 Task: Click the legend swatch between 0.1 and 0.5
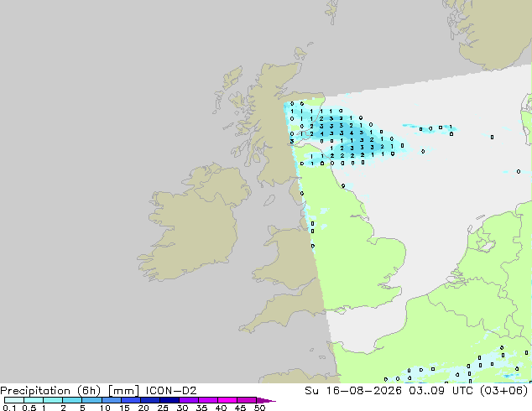tap(14, 400)
